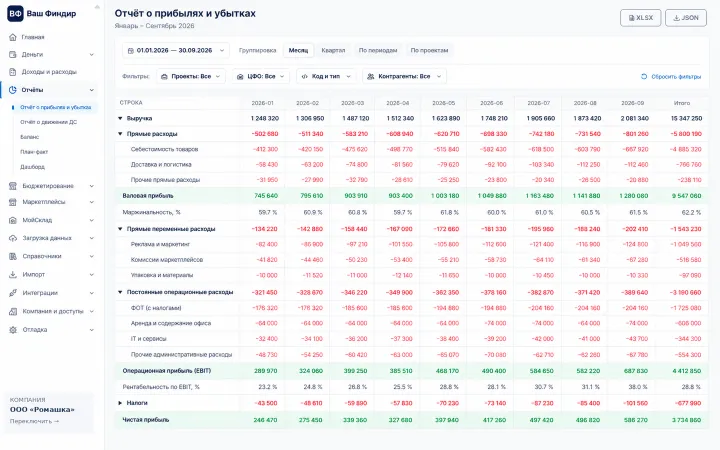
Task: Open the Баланс report
Action: 29,137
